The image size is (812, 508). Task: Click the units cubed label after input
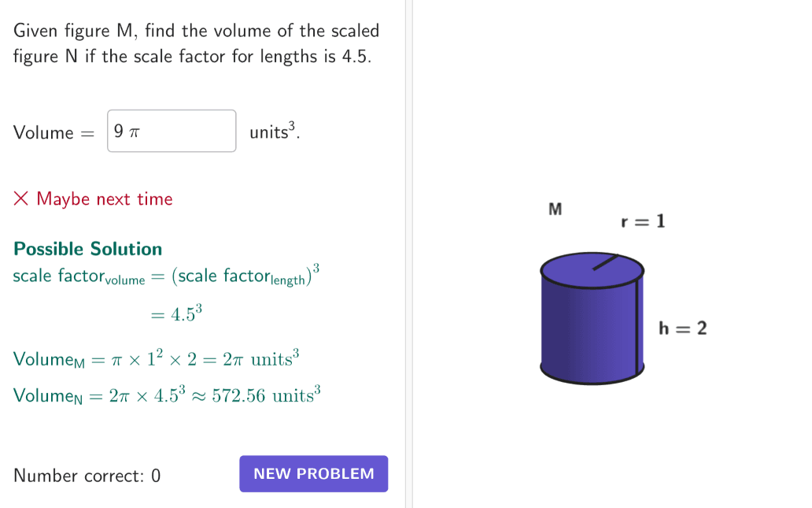point(275,132)
